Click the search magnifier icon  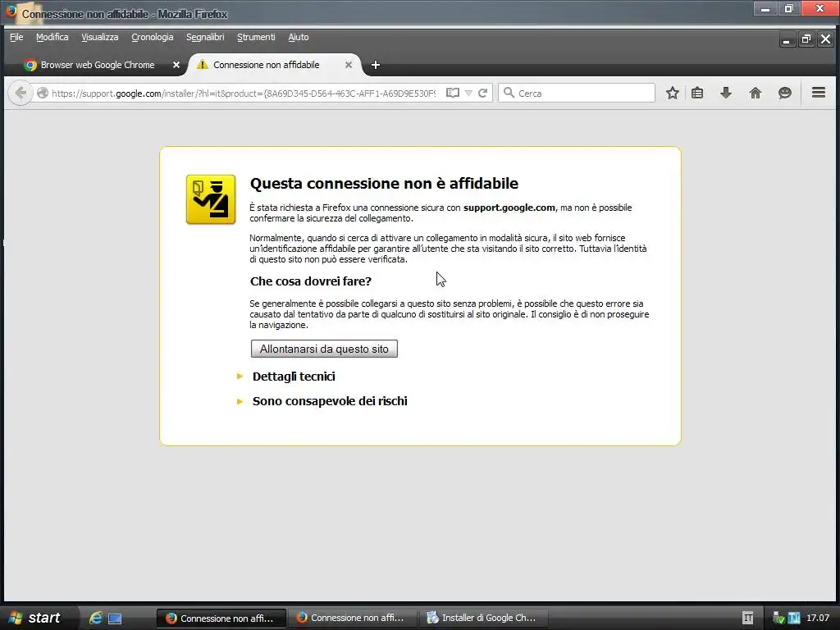pos(509,93)
